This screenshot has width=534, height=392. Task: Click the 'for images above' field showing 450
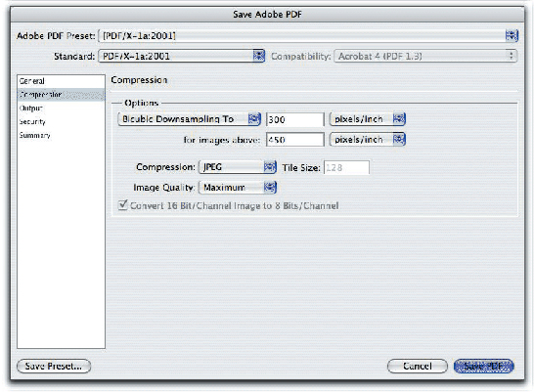click(295, 140)
